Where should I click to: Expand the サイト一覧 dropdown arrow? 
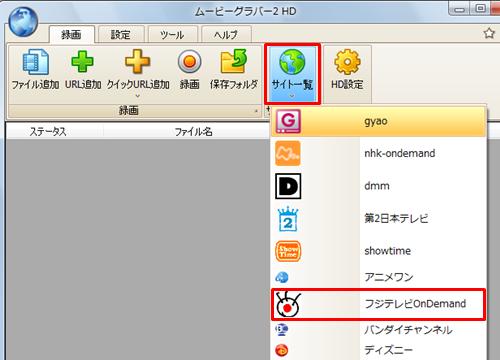292,96
